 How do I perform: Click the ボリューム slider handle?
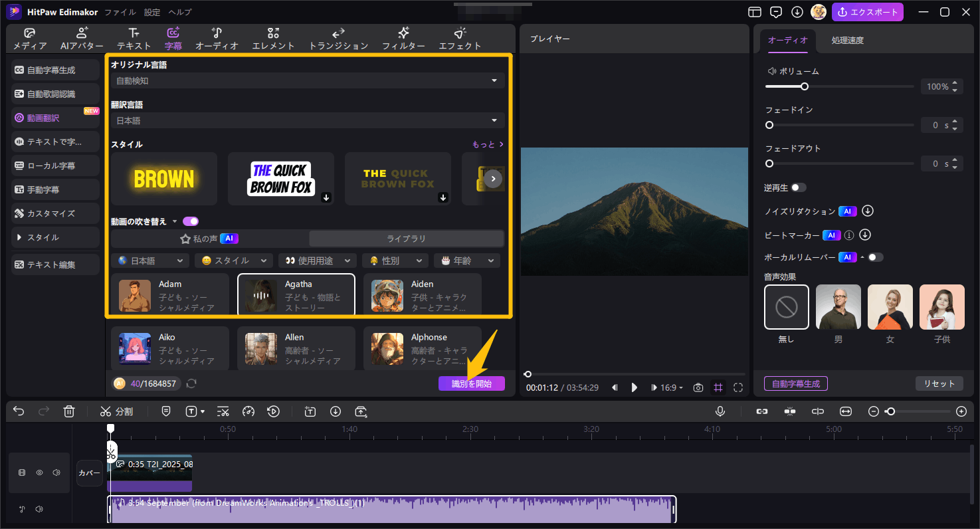[x=805, y=86]
